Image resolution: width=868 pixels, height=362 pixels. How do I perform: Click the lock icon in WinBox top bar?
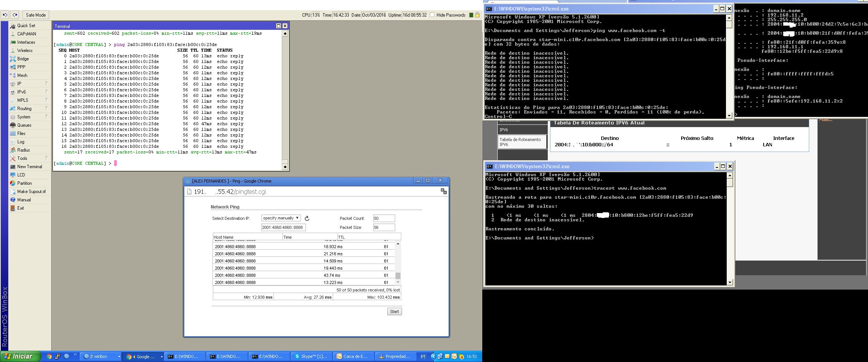[x=477, y=15]
